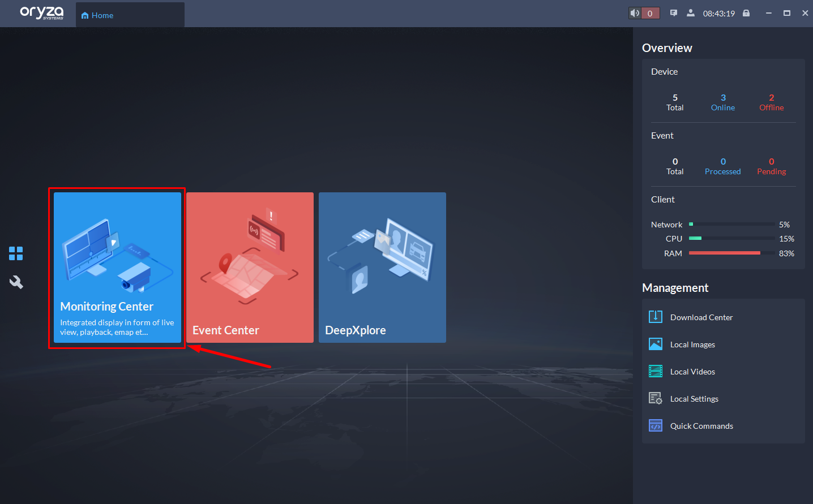Click the Download Center icon
Image resolution: width=813 pixels, height=504 pixels.
click(x=656, y=317)
